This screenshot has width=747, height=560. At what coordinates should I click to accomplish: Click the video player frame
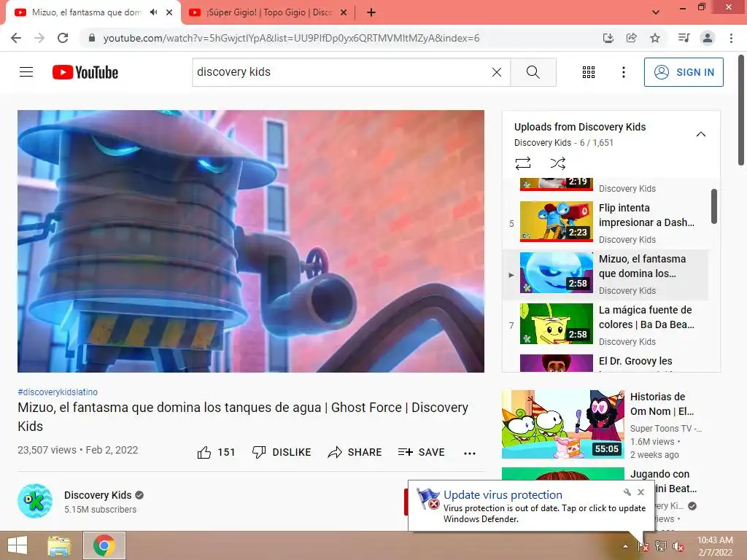pos(251,241)
